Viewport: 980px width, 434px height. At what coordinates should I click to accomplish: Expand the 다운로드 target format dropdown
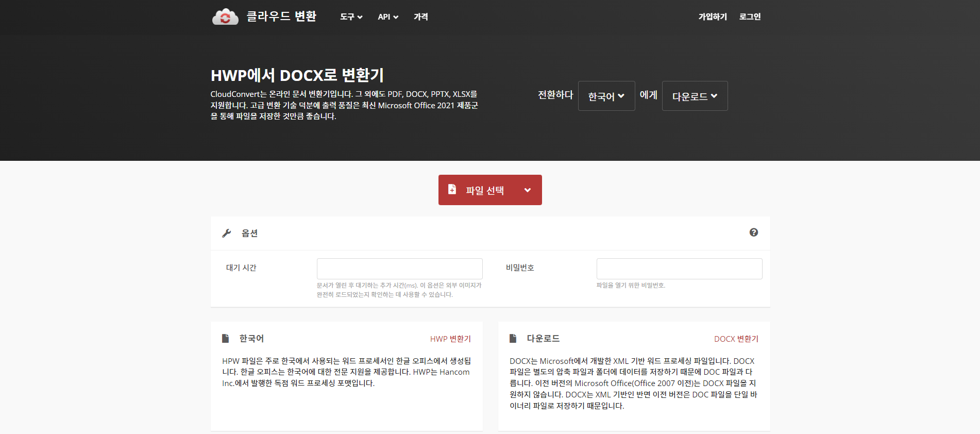[x=694, y=96]
